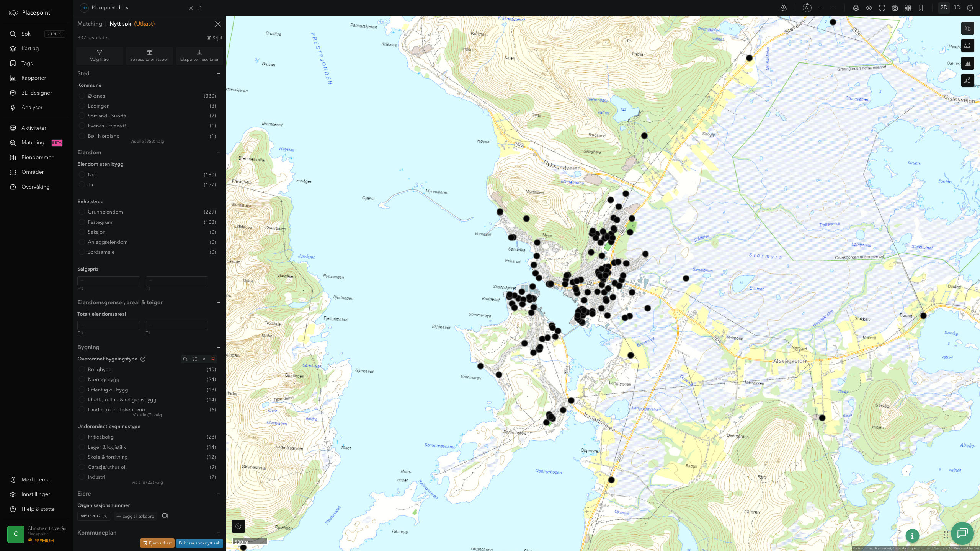980x551 pixels.
Task: Switch map to 2D view
Action: point(944,8)
